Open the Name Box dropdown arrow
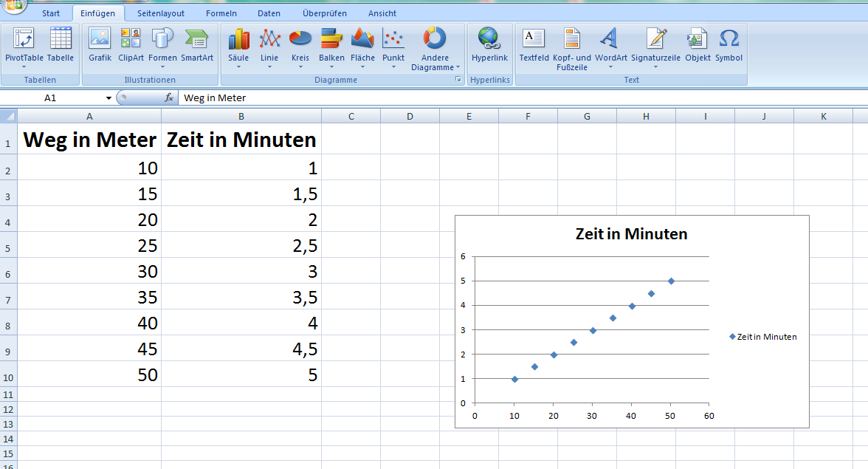 (x=108, y=98)
